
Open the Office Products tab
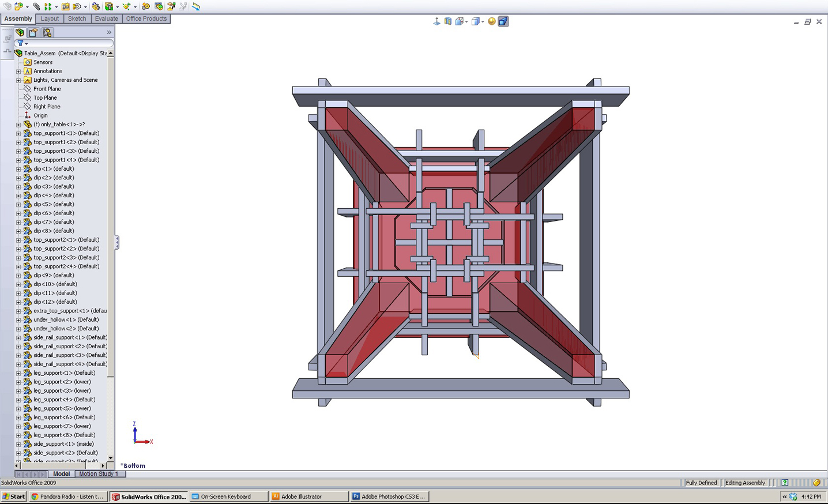coord(146,18)
